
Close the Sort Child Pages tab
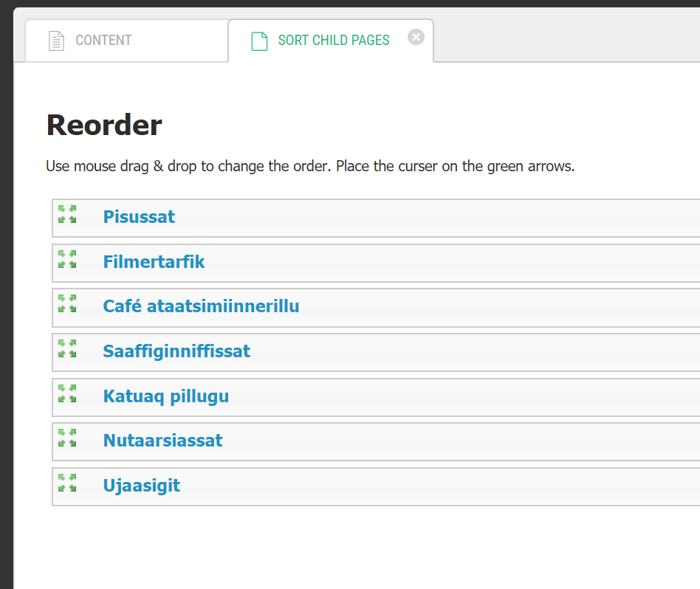tap(416, 37)
